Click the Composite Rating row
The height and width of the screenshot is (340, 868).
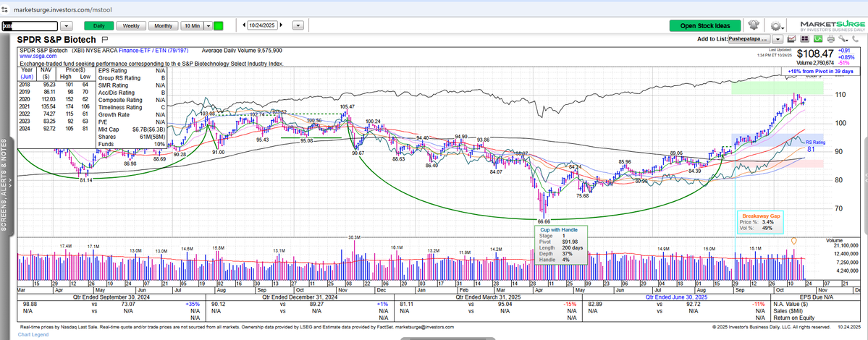[x=133, y=100]
